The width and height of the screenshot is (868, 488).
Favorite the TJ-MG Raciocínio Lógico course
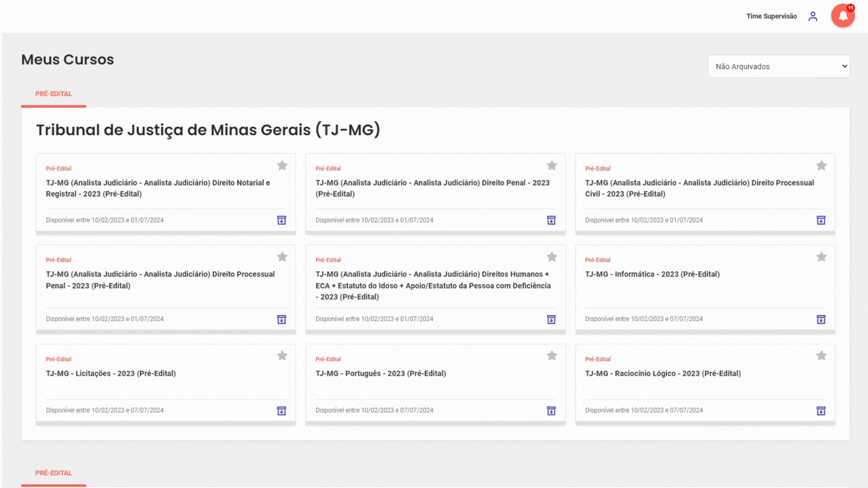click(x=821, y=356)
